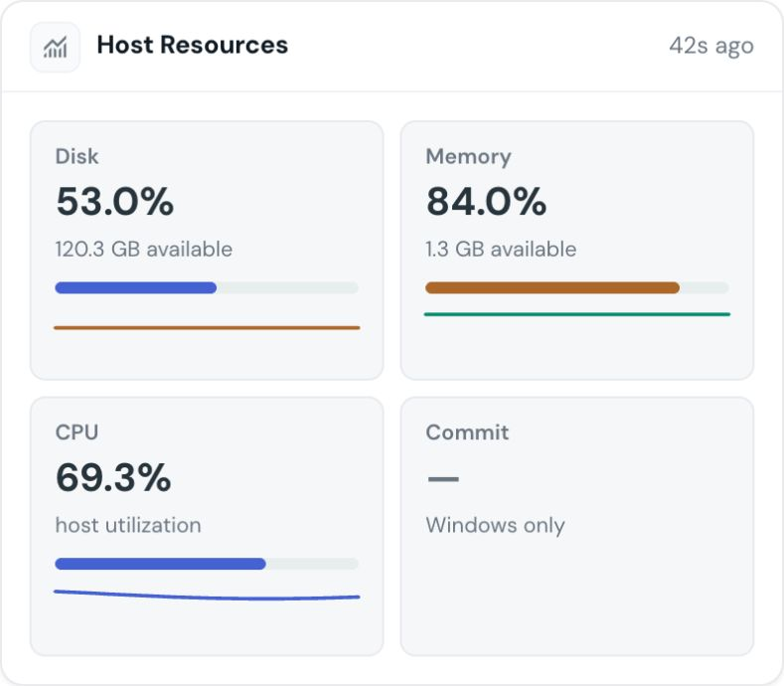Click the CPU label
The width and height of the screenshot is (784, 686).
point(77,432)
